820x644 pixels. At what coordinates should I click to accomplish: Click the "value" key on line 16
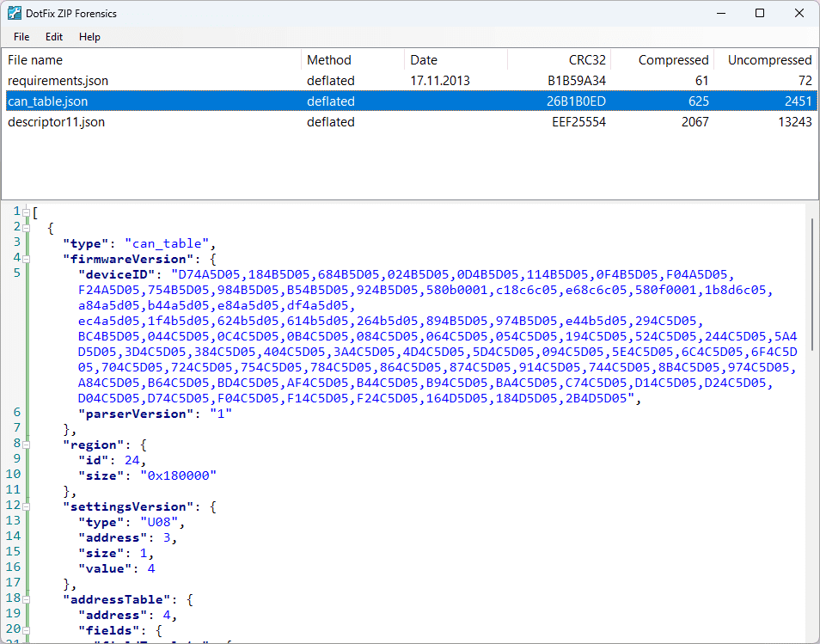[105, 568]
